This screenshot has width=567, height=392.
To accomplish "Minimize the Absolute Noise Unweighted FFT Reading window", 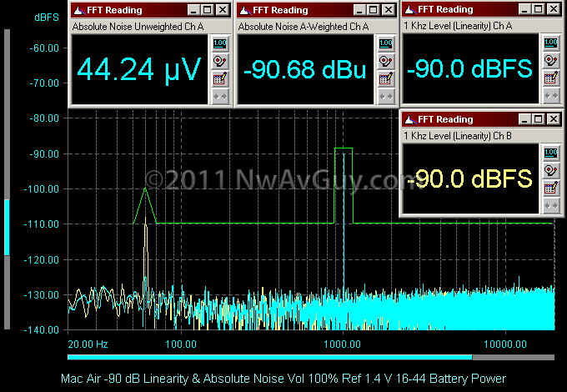I will (193, 10).
